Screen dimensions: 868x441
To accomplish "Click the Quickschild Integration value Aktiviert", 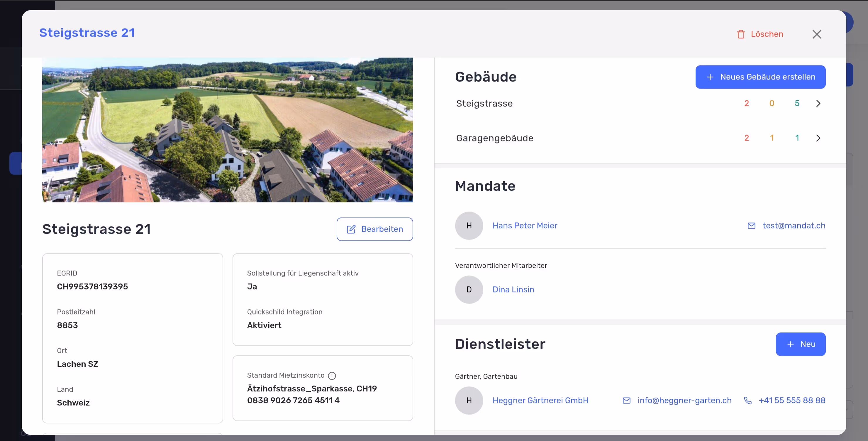I will (x=264, y=325).
